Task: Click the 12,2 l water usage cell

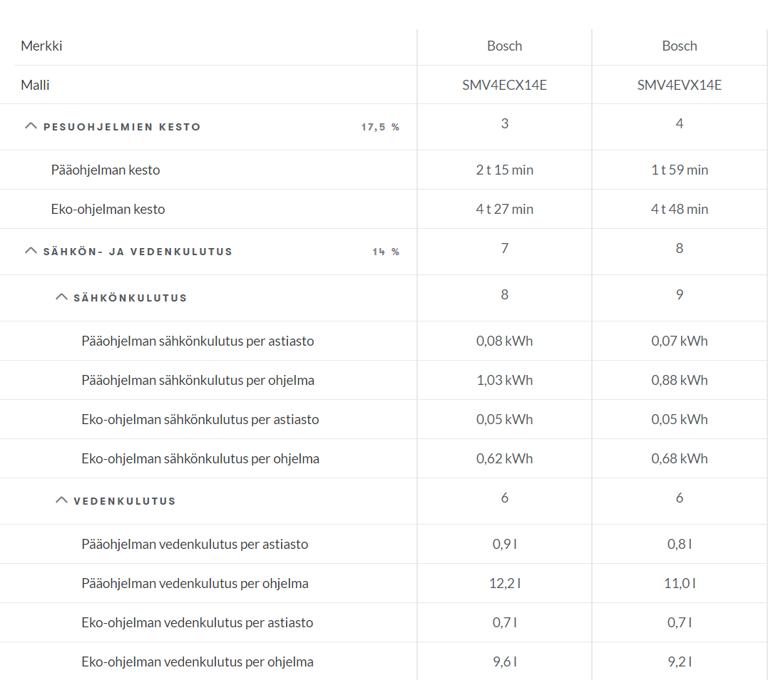Action: (x=504, y=583)
